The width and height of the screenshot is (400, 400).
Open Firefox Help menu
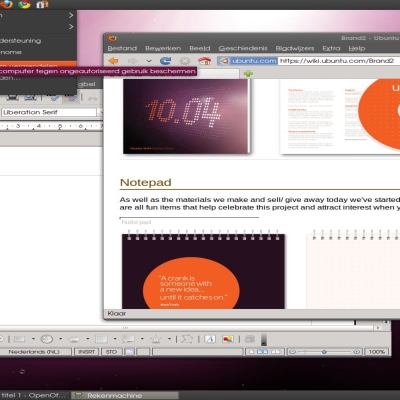357,48
